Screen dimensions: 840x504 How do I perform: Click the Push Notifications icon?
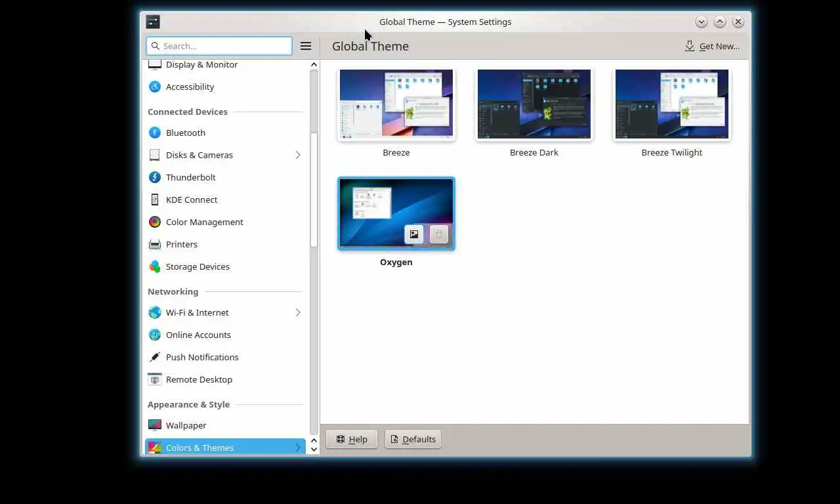[x=154, y=357]
